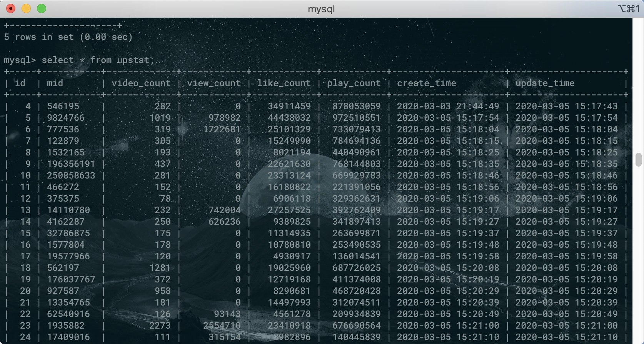Click create_time '2020-03-05 15:19:58'

point(448,257)
